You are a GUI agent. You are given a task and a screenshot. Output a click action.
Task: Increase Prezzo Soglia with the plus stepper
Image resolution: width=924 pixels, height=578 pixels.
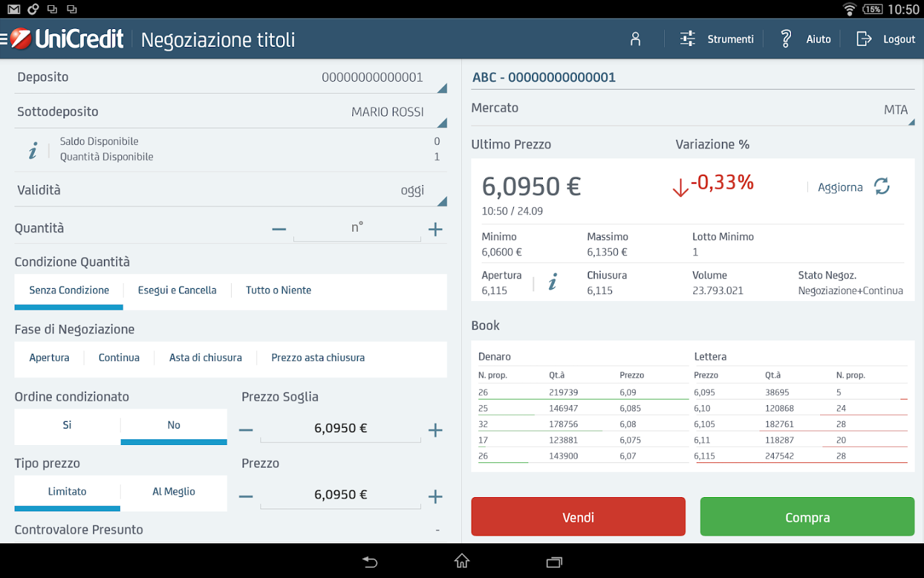click(435, 430)
